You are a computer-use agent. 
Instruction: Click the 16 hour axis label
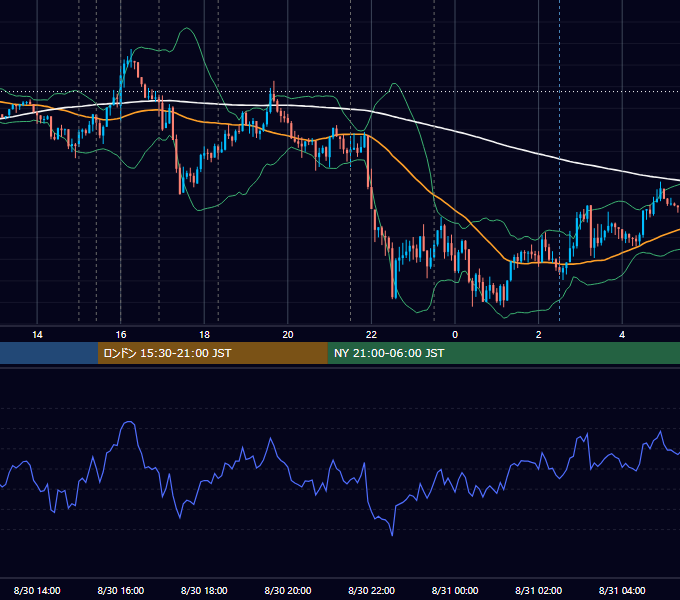pos(121,335)
